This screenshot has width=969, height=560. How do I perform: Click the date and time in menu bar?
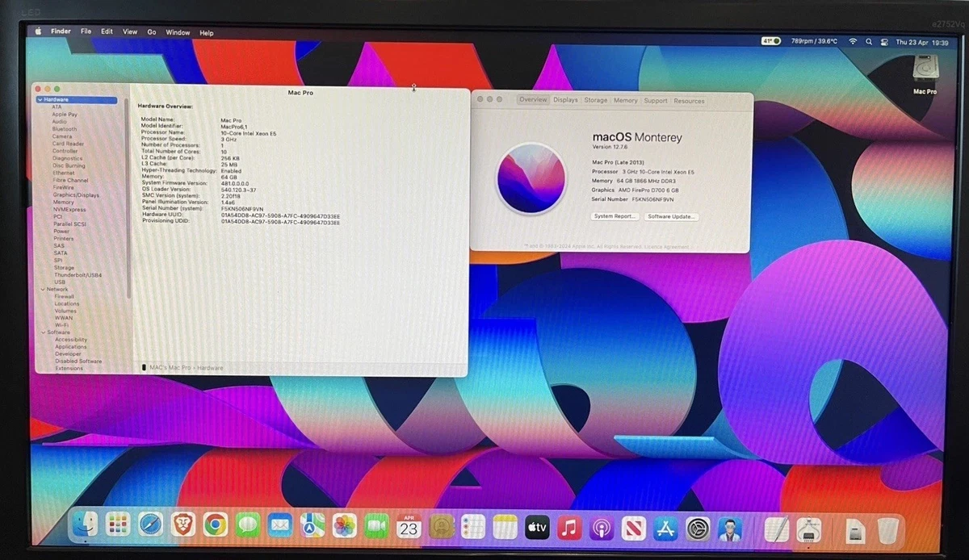tap(922, 42)
